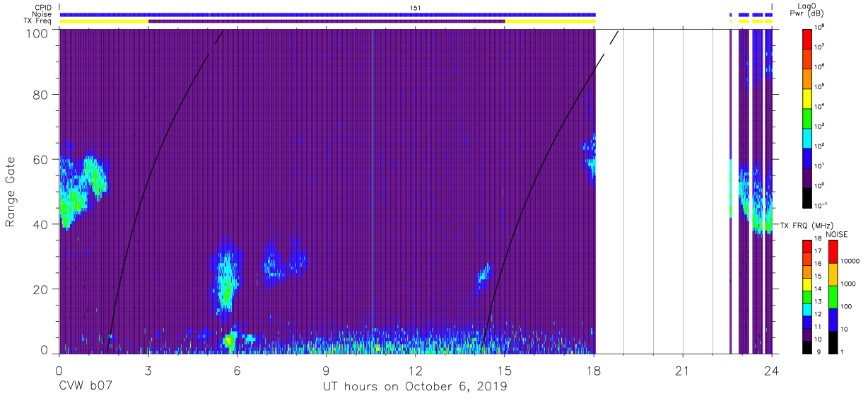Click the 18 label on TX FRQ colorbar
The height and width of the screenshot is (401, 868).
point(819,240)
